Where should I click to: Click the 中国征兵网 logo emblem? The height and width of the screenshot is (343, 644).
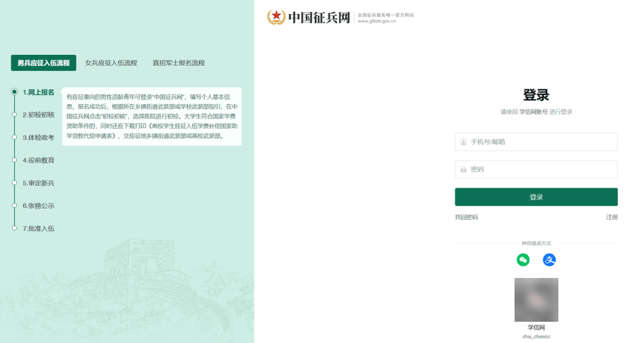(x=276, y=17)
